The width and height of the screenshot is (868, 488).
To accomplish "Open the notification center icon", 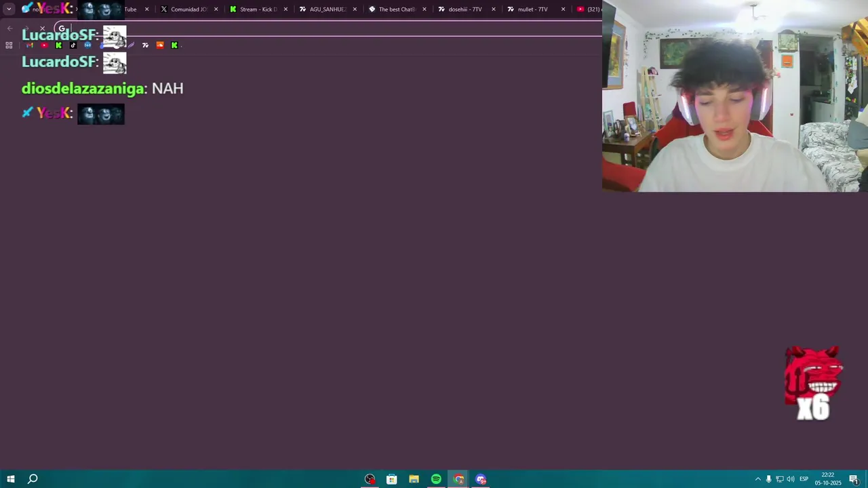I will [x=854, y=479].
